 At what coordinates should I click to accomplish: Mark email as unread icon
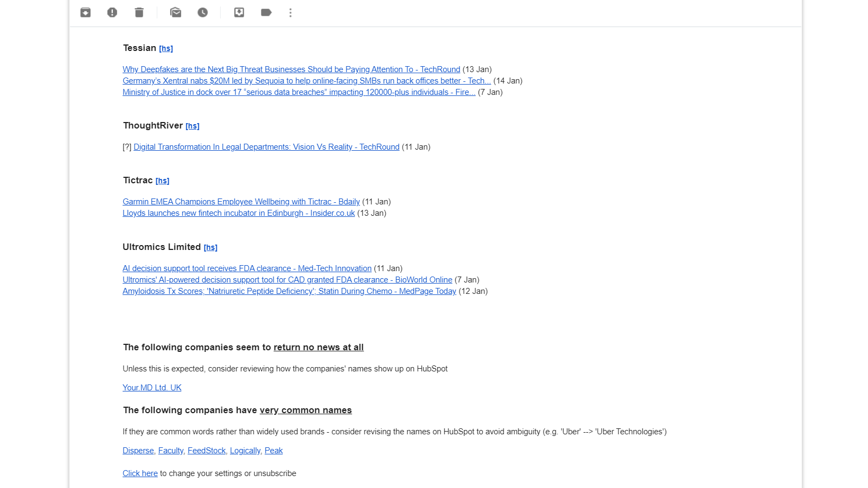(176, 12)
